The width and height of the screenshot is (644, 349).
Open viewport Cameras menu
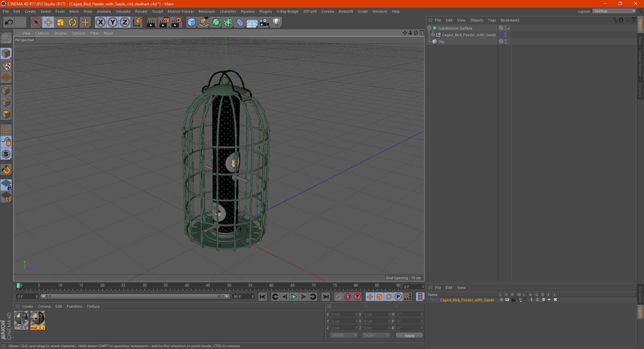pyautogui.click(x=42, y=33)
